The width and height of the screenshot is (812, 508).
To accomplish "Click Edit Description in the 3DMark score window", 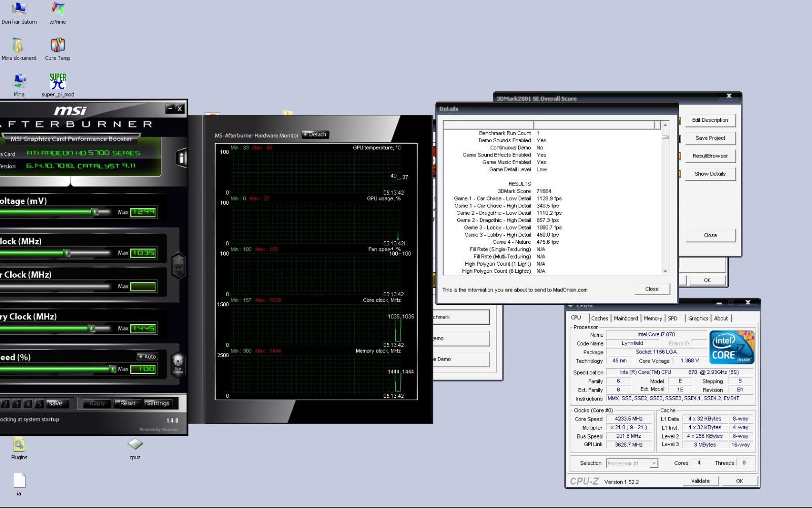I will point(710,120).
